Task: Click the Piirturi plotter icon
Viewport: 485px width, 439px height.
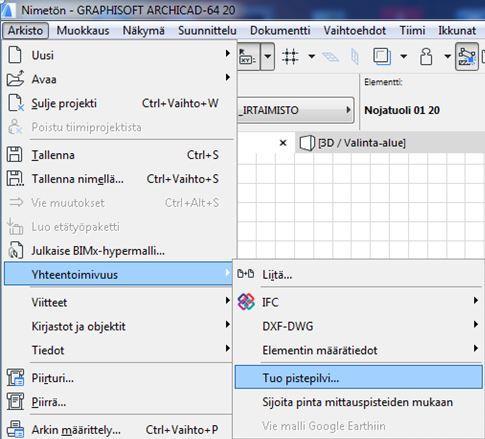Action: pyautogui.click(x=15, y=377)
